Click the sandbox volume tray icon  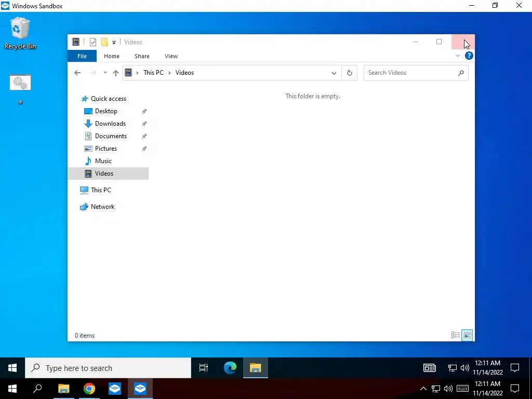465,368
